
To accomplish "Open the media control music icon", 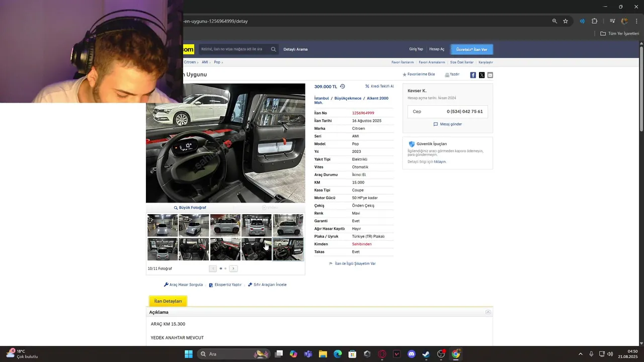I will [x=612, y=21].
